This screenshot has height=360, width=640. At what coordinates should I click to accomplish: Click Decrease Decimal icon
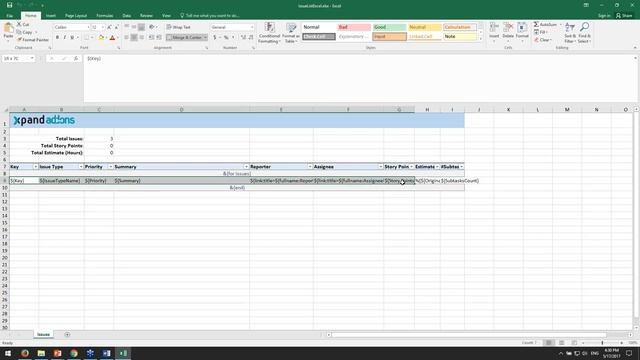pyautogui.click(x=251, y=38)
